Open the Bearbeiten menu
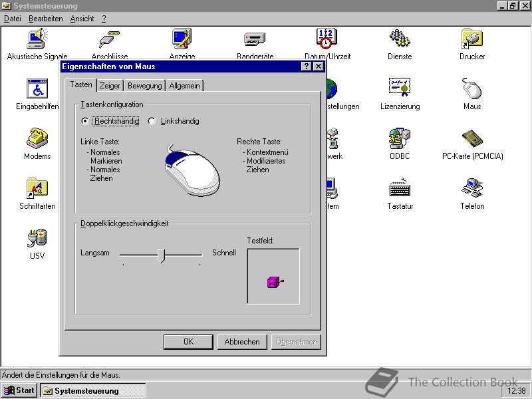The height and width of the screenshot is (399, 532). pyautogui.click(x=45, y=19)
